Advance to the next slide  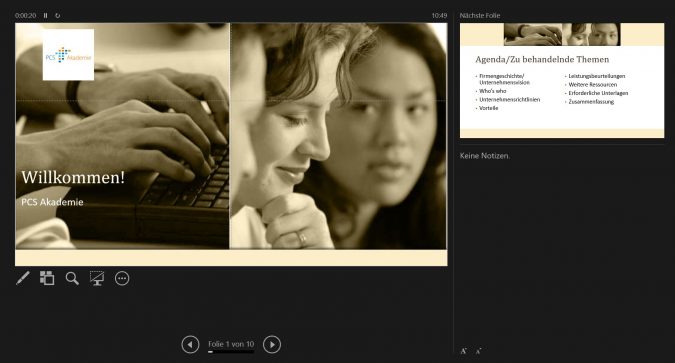pyautogui.click(x=272, y=344)
